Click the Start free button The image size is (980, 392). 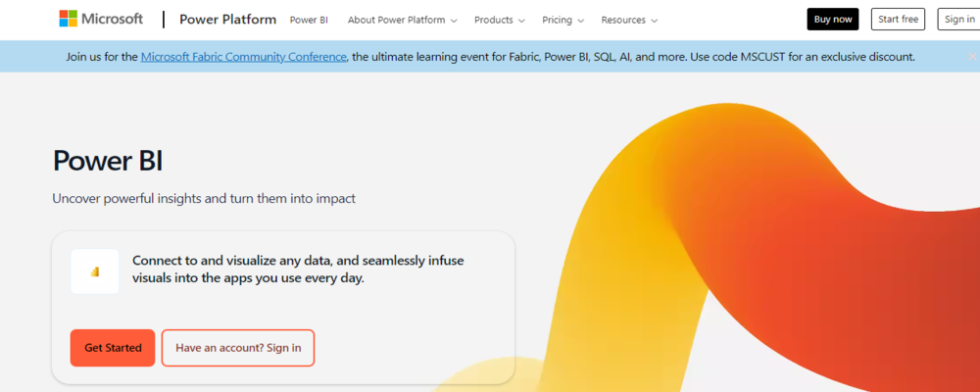click(x=898, y=20)
